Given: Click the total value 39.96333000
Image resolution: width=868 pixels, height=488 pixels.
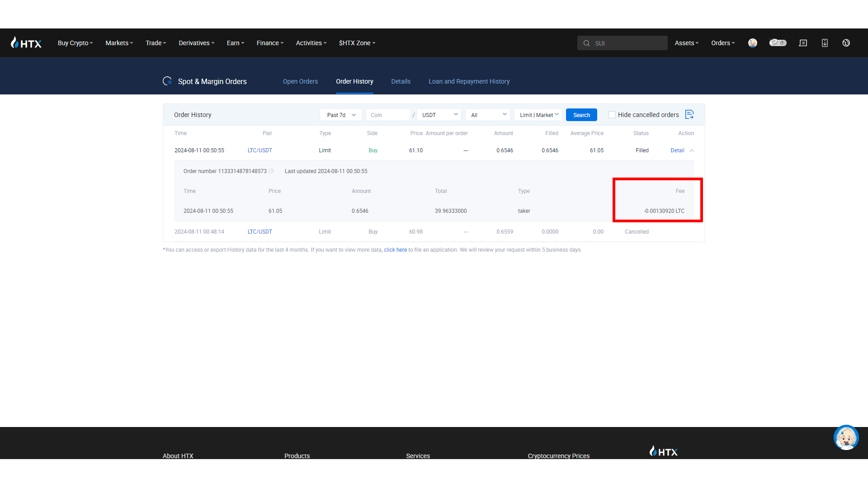Looking at the screenshot, I should (x=451, y=211).
